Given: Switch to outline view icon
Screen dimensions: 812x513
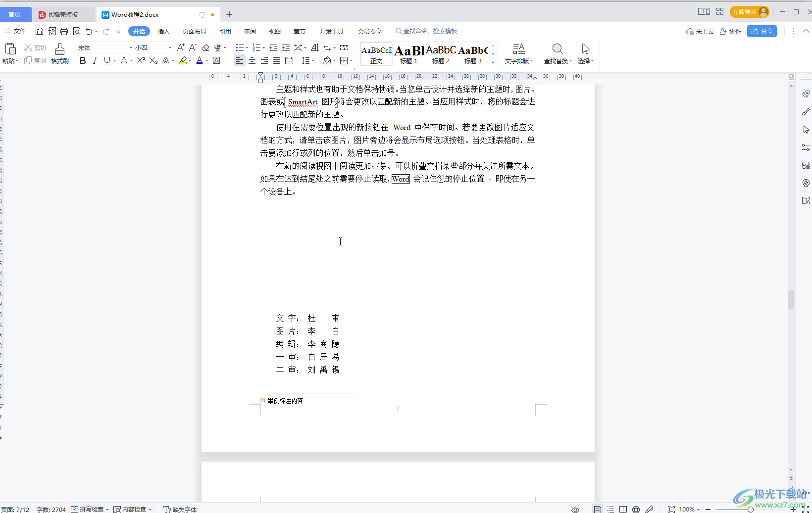Looking at the screenshot, I should [610, 509].
